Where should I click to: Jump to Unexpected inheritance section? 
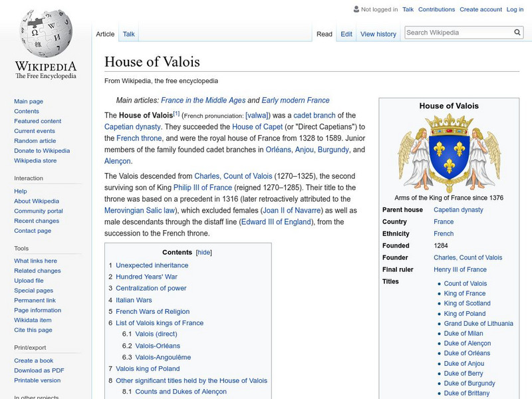coord(152,265)
